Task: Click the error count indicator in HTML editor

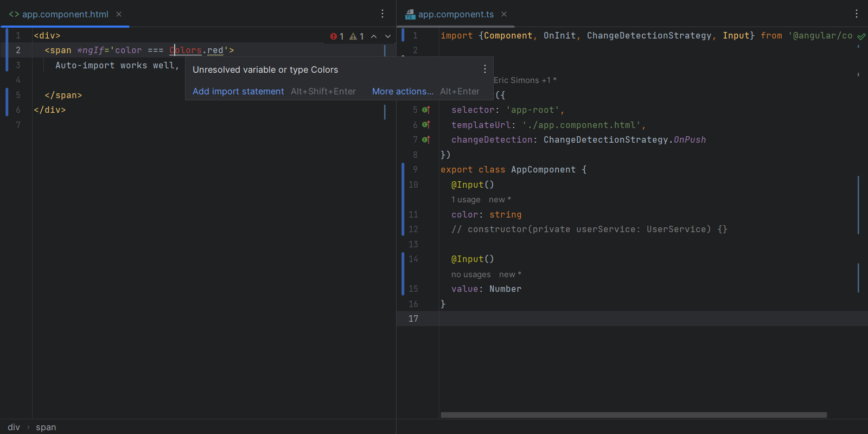Action: [337, 36]
